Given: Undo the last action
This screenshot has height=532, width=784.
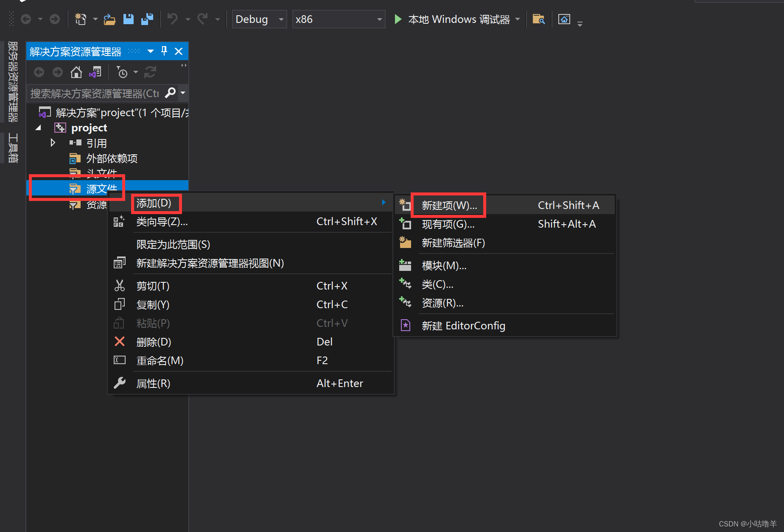Looking at the screenshot, I should point(172,19).
